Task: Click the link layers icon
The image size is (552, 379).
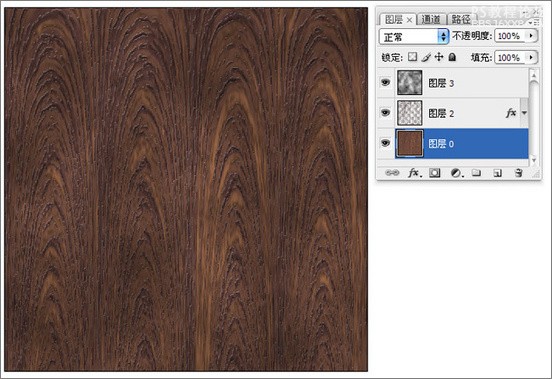Action: point(392,173)
